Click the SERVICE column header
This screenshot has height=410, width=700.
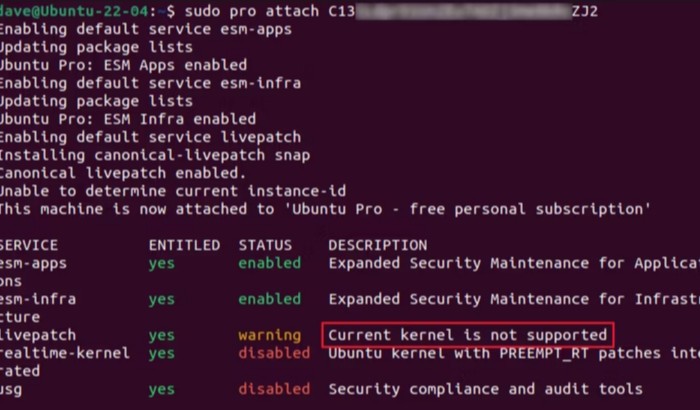tap(28, 245)
